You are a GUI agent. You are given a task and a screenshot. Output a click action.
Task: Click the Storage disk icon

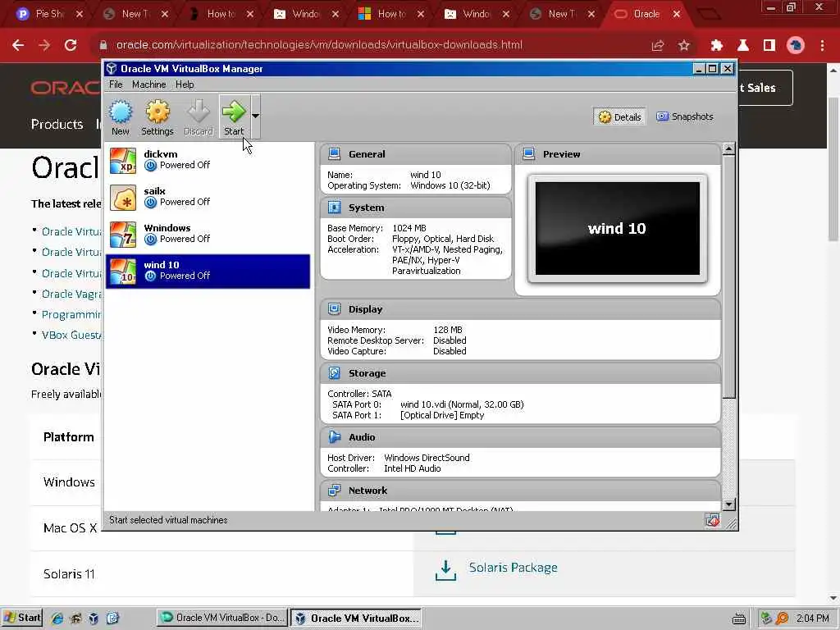point(335,373)
